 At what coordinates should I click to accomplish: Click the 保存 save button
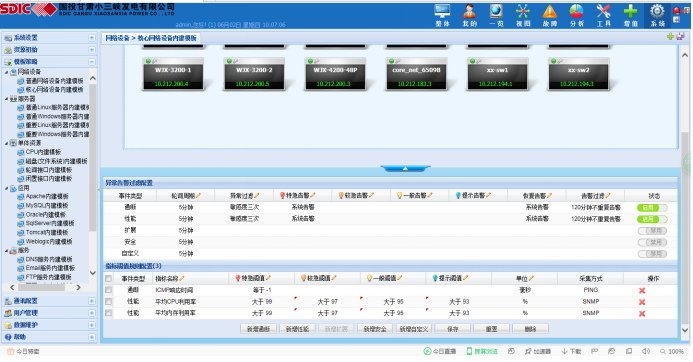coord(453,329)
